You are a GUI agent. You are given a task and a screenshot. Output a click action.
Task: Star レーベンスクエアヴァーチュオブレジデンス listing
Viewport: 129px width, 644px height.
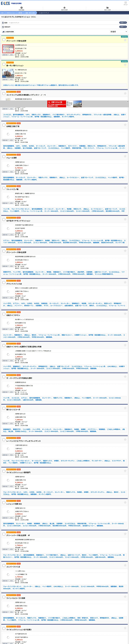pos(125,440)
